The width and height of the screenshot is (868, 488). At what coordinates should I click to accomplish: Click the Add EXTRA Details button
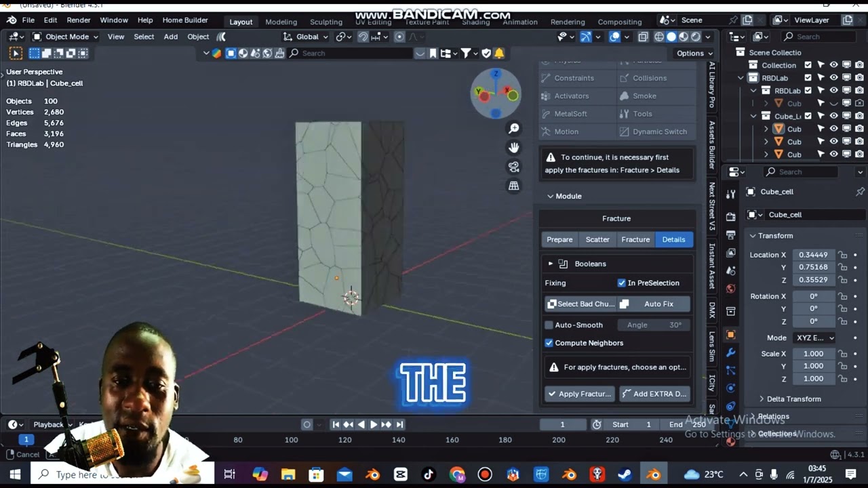(x=654, y=394)
